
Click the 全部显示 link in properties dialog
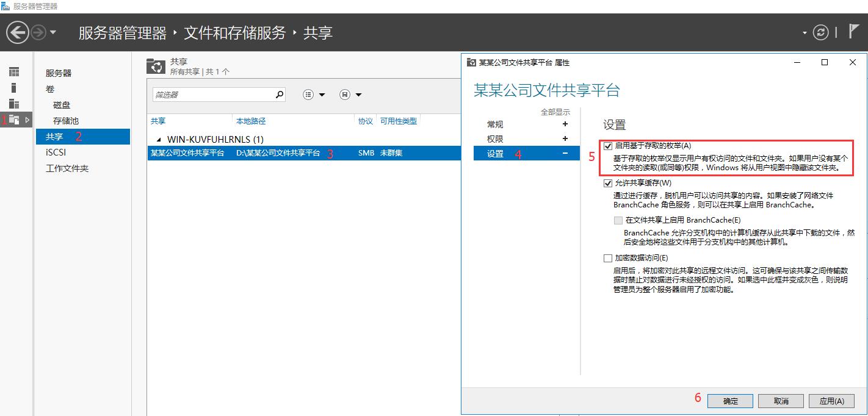(557, 112)
